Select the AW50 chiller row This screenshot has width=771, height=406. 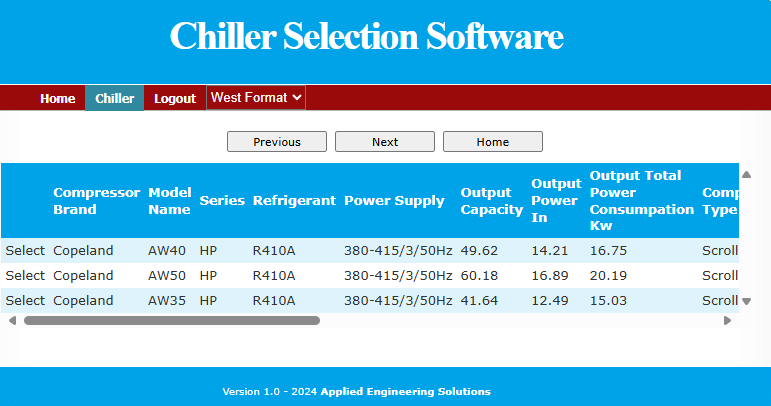25,276
